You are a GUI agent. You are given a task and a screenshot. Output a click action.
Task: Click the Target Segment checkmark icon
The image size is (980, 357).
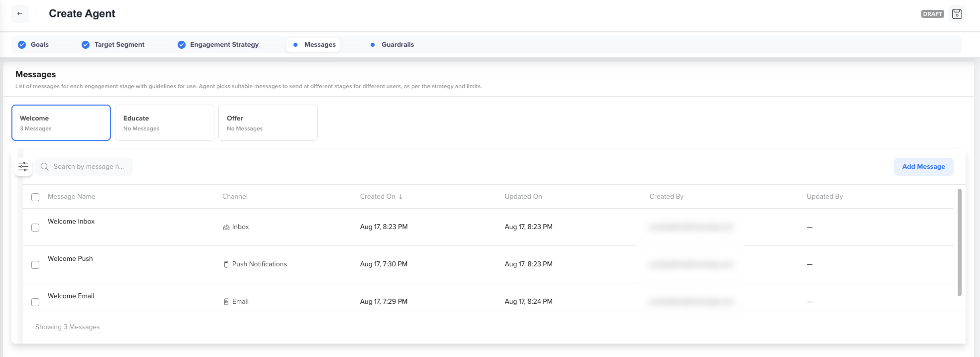(86, 45)
